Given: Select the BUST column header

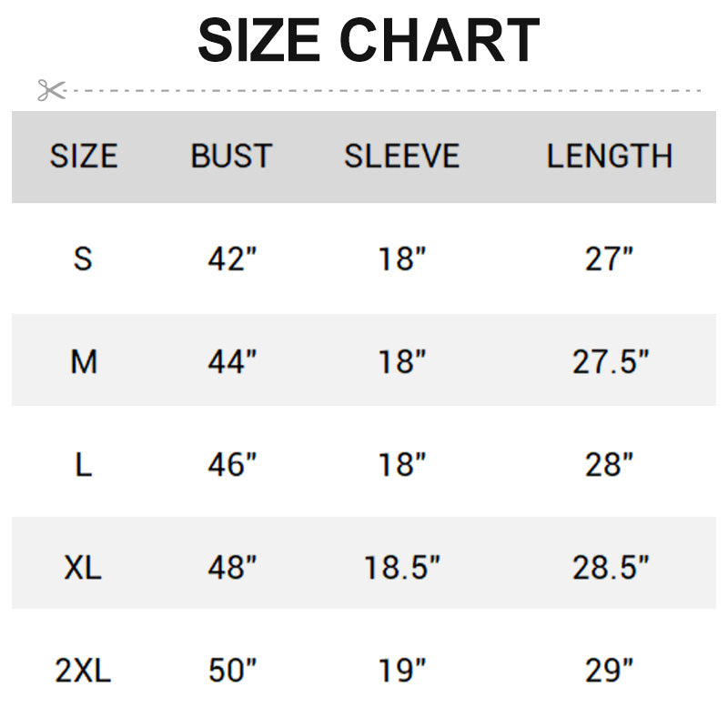Looking at the screenshot, I should point(231,157).
